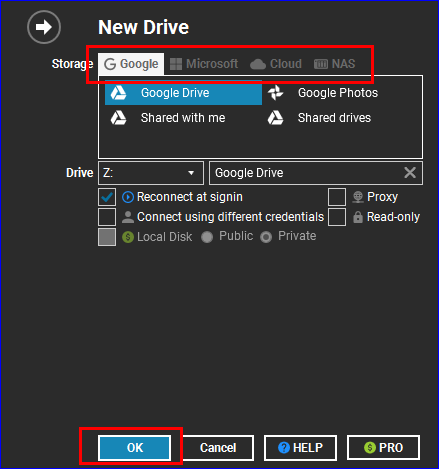Click the Read-only padlock icon

click(x=358, y=217)
